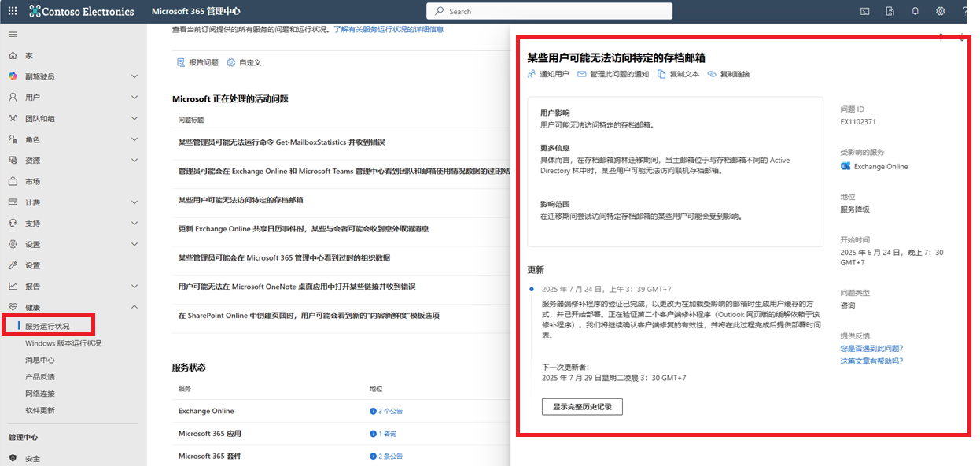980x466 pixels.
Task: Click the 资源 printer icon
Action: point(13,161)
